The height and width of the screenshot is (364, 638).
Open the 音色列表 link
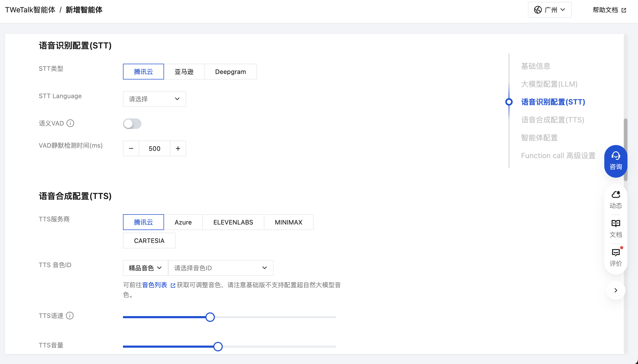pyautogui.click(x=155, y=285)
